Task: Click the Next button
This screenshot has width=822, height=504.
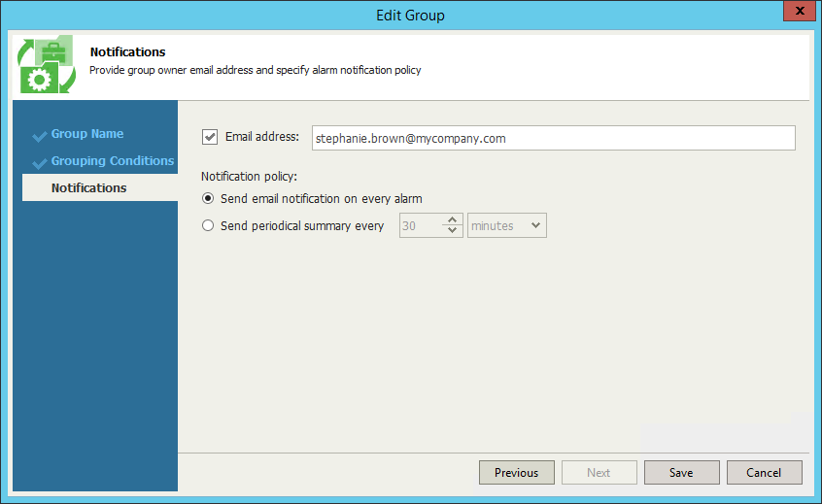Action: tap(599, 473)
